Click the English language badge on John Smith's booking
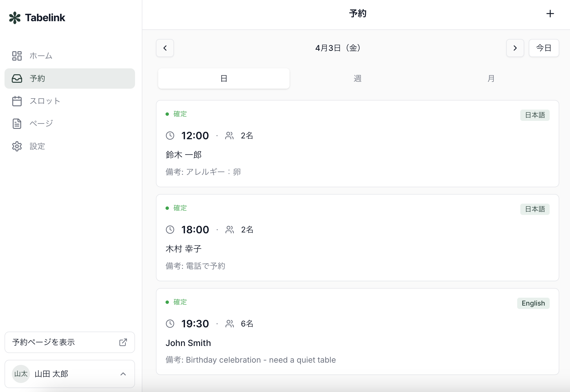 (533, 303)
